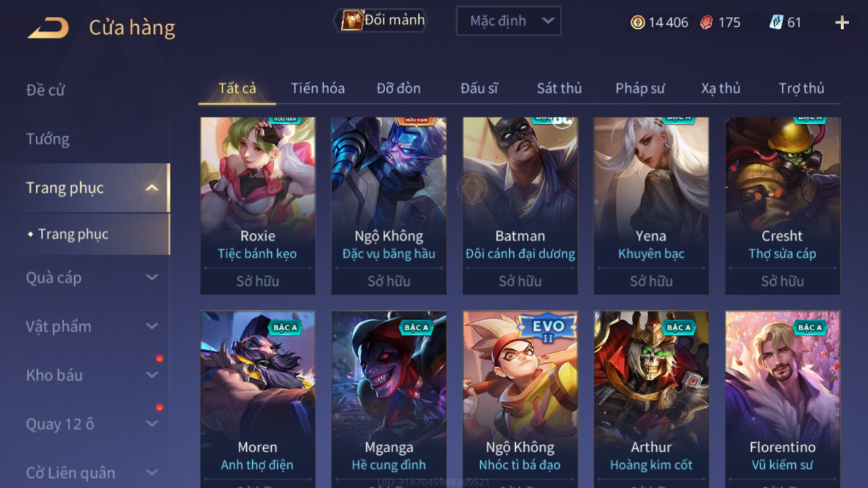Expand the Vật phẩm sidebar section
Screen dimensions: 868x488
tap(152, 326)
